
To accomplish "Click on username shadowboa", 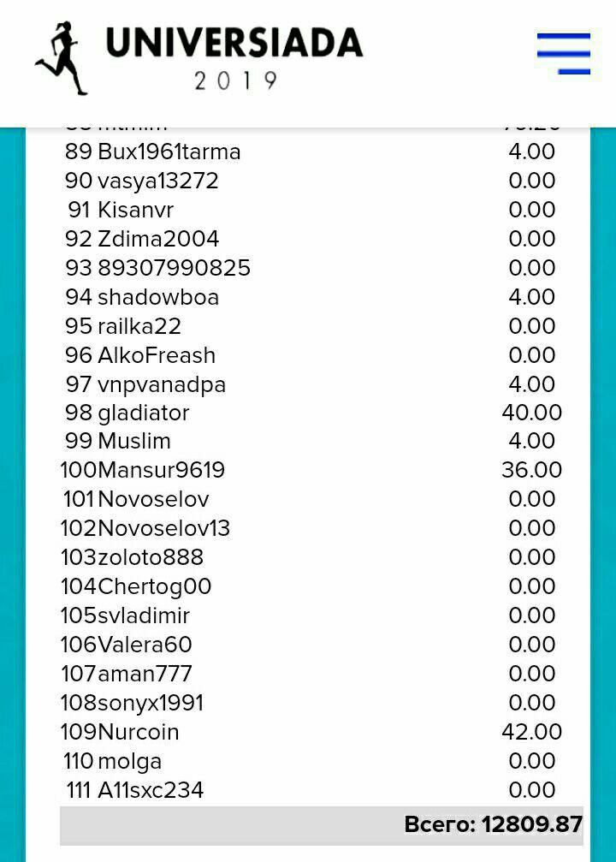I will 158,298.
